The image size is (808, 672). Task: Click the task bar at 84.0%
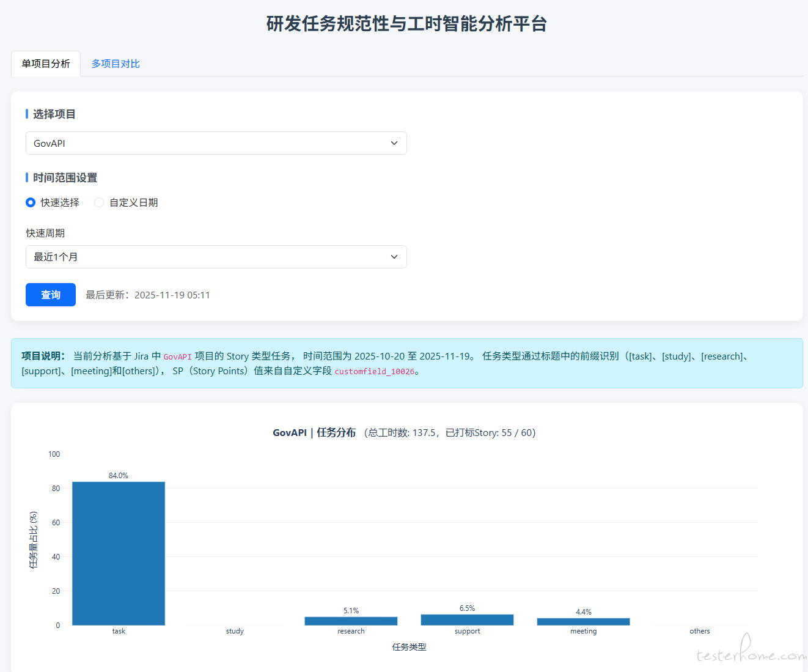(119, 553)
